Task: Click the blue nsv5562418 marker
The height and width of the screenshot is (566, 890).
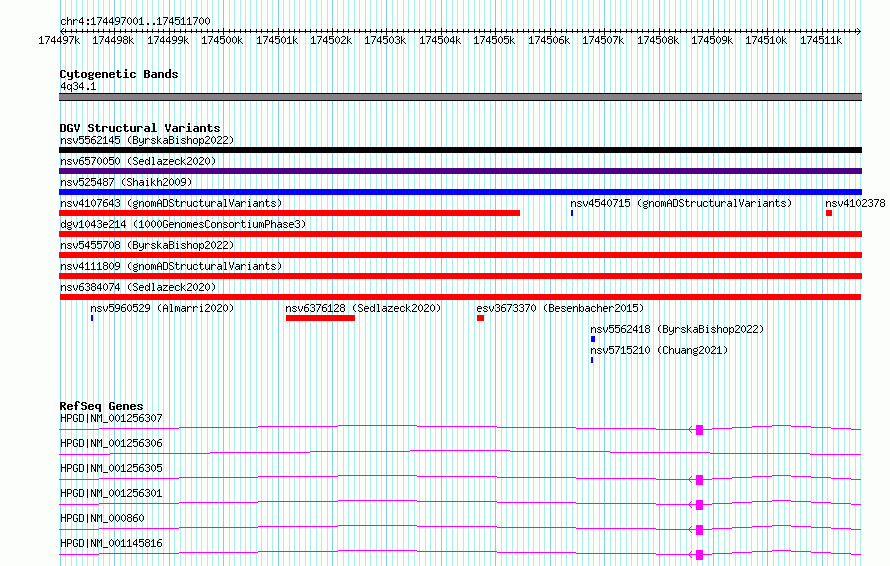Action: click(x=593, y=339)
